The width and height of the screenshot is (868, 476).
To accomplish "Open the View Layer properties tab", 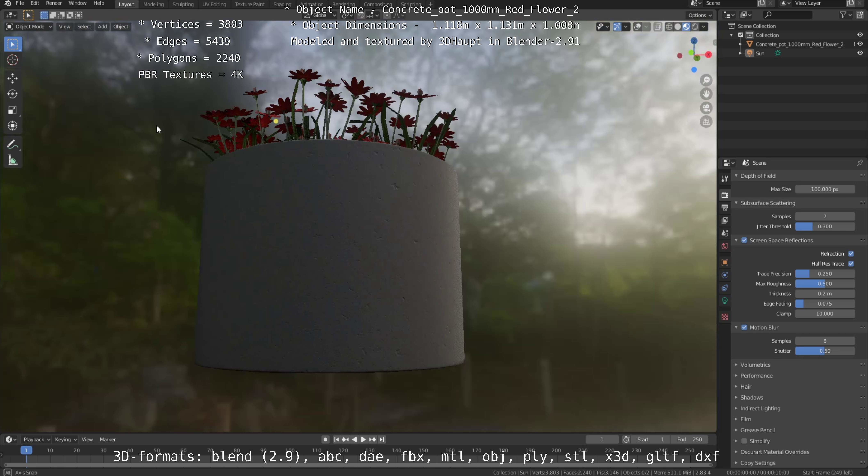I will point(724,220).
